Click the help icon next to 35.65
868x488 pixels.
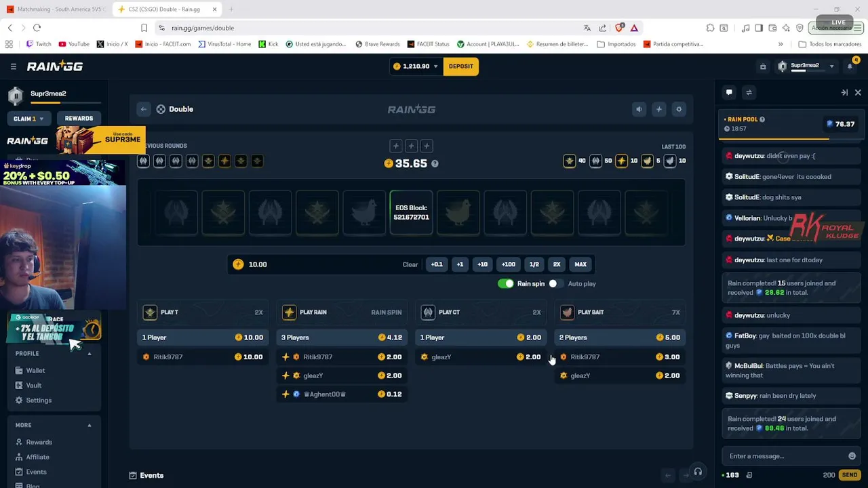(x=435, y=164)
